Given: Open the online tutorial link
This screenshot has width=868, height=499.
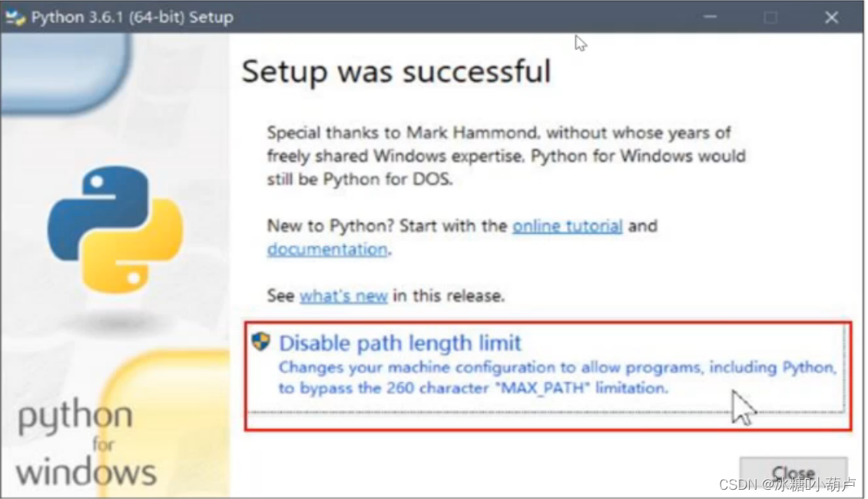Looking at the screenshot, I should pos(567,225).
